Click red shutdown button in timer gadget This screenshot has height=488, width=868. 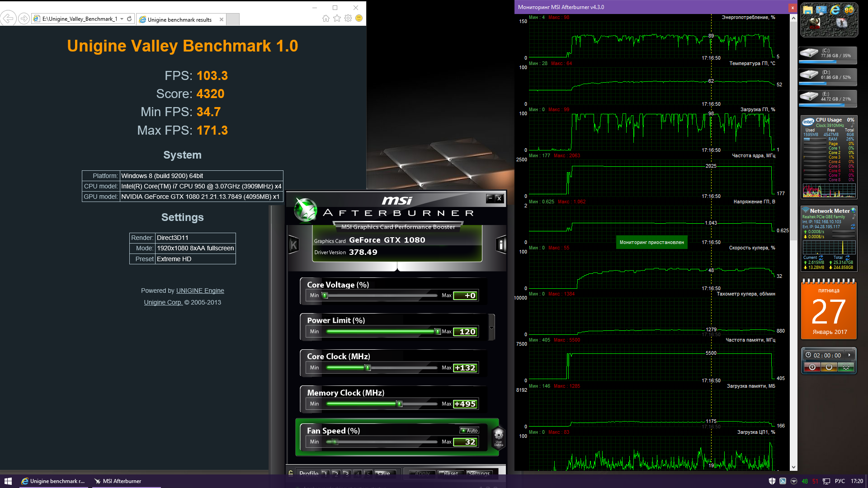[x=812, y=367]
